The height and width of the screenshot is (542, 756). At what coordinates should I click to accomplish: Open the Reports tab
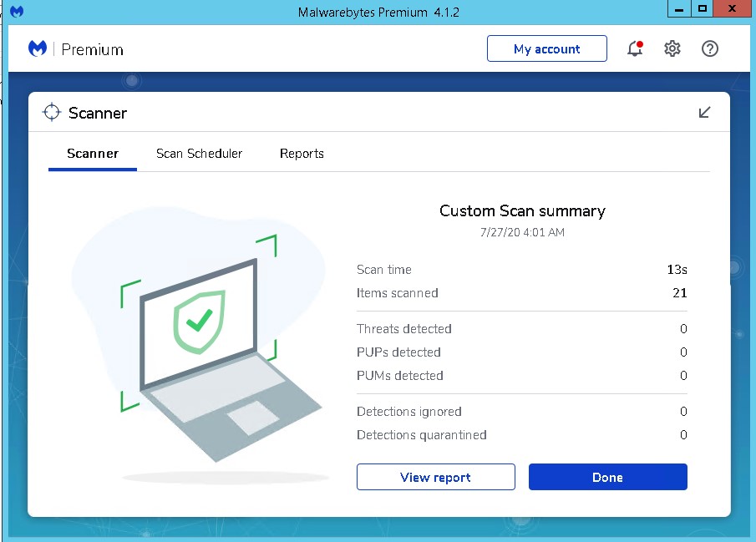tap(302, 154)
